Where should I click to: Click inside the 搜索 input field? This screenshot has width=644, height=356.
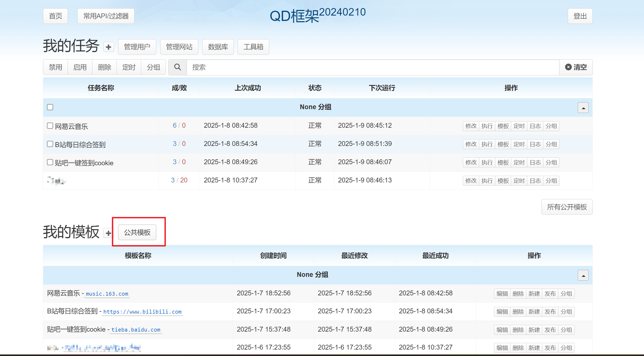click(x=373, y=67)
